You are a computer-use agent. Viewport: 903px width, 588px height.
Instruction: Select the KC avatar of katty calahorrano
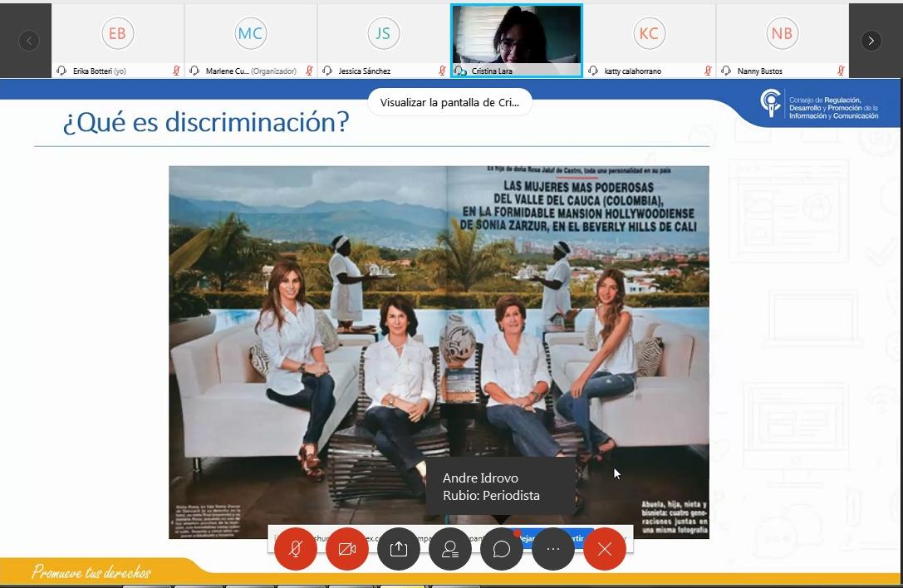tap(649, 33)
